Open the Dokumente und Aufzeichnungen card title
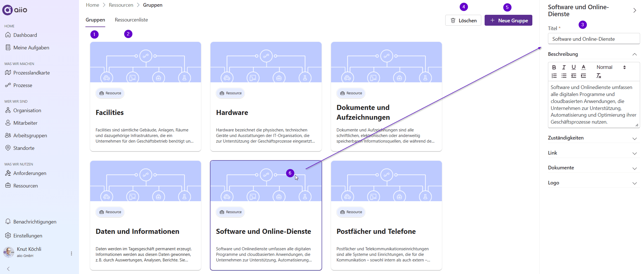 tap(363, 112)
